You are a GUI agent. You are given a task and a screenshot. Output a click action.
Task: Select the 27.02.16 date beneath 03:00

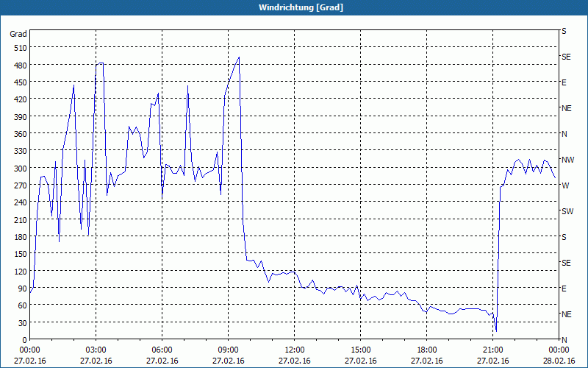tap(96, 361)
